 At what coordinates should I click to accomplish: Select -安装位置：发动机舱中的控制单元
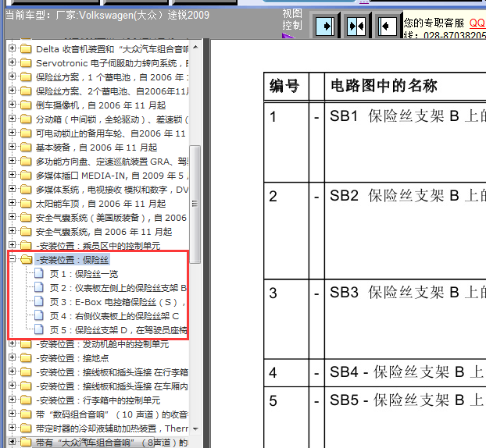(x=102, y=344)
